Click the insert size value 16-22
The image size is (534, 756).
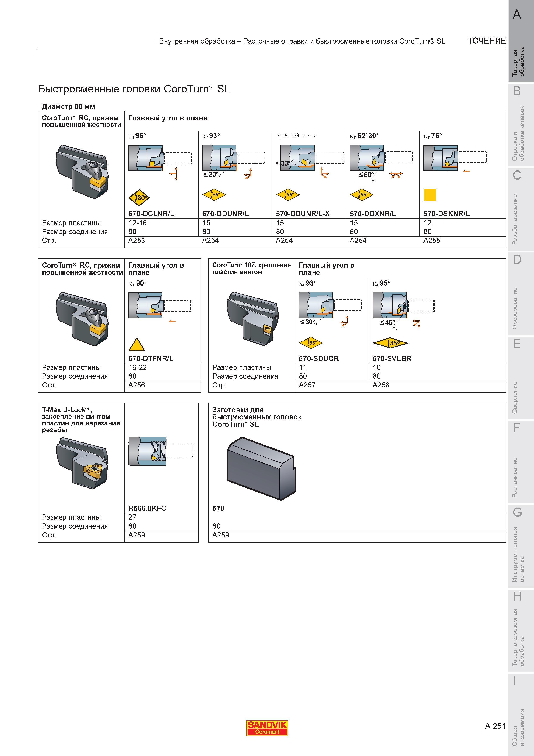[x=137, y=367]
